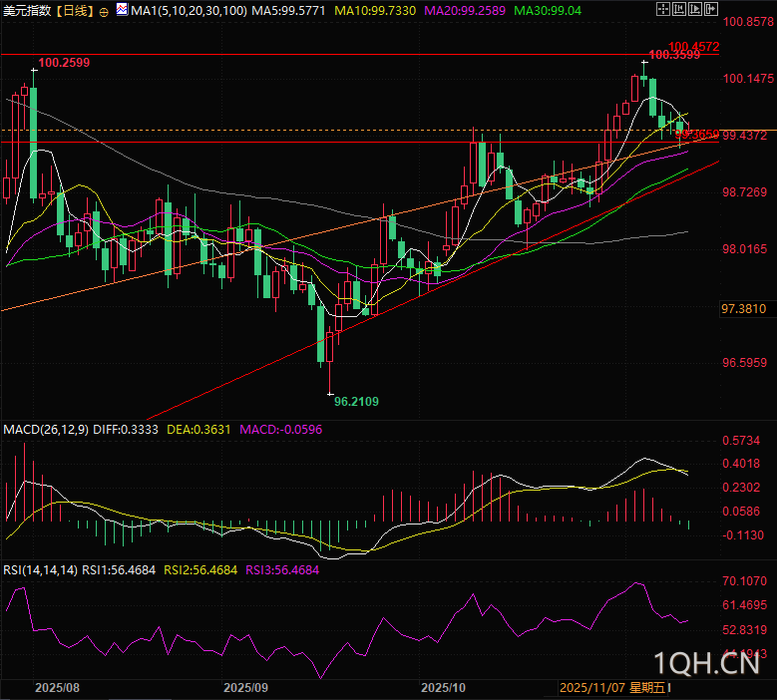This screenshot has height=700, width=777.
Task: Click the 98.0165 price axis label
Action: pos(745,249)
